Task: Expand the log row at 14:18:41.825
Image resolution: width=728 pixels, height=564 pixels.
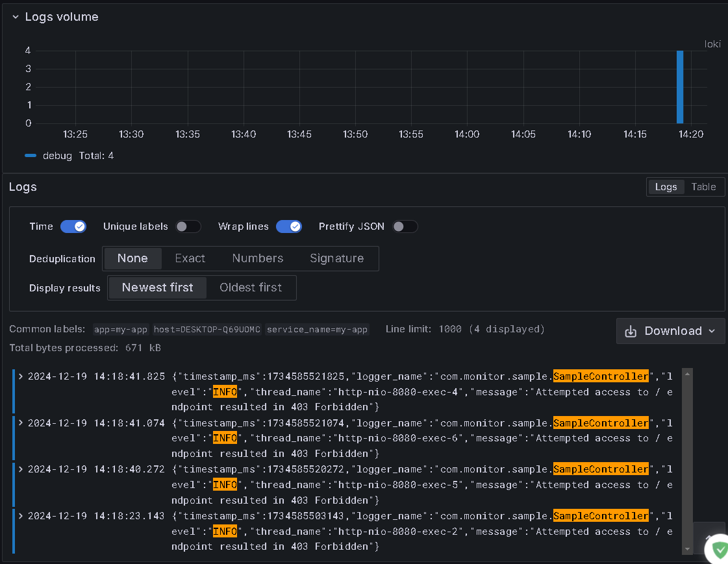Action: tap(20, 376)
